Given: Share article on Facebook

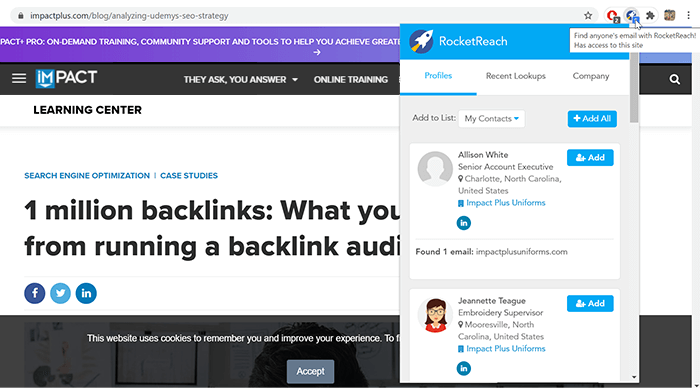Looking at the screenshot, I should click(x=35, y=293).
